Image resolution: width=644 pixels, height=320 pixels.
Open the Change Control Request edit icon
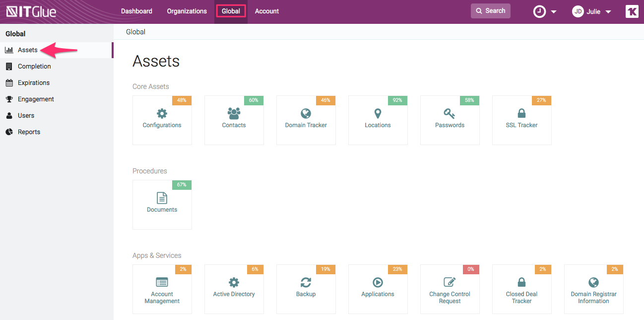450,282
